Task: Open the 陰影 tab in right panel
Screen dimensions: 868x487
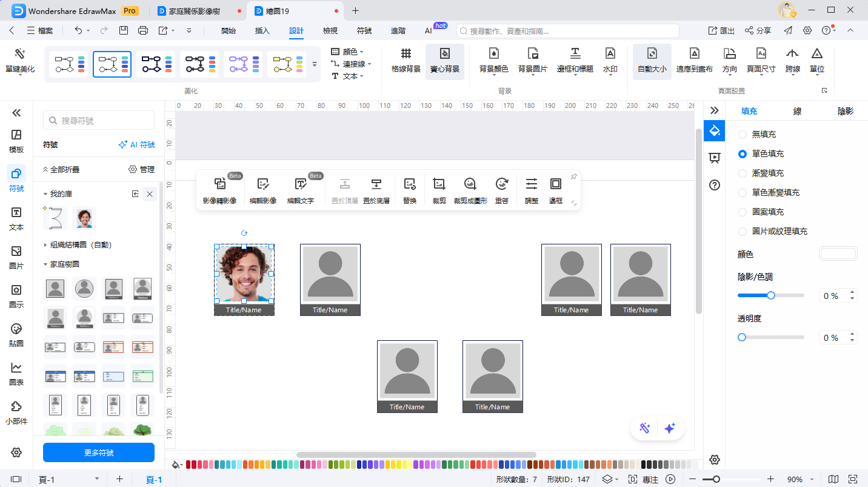Action: click(x=845, y=111)
